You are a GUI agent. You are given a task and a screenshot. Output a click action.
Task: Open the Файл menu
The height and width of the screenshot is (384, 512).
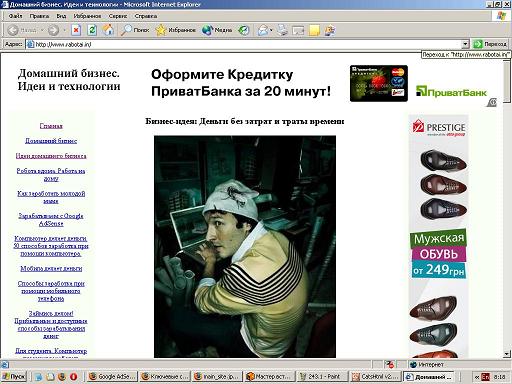tap(15, 16)
